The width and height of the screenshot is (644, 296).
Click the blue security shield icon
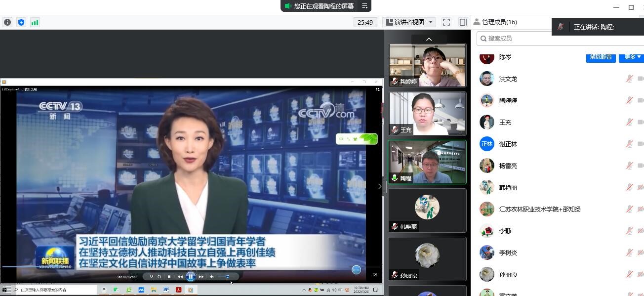tap(21, 22)
